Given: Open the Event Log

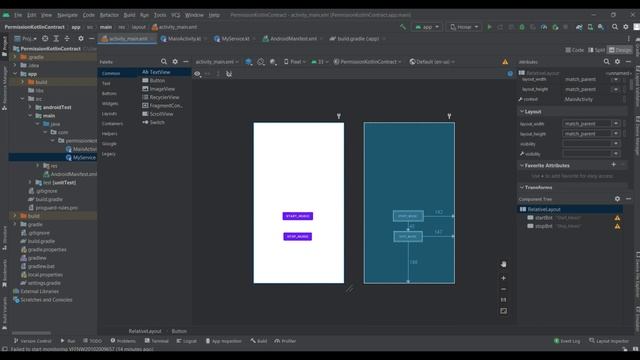Looking at the screenshot, I should tap(567, 341).
